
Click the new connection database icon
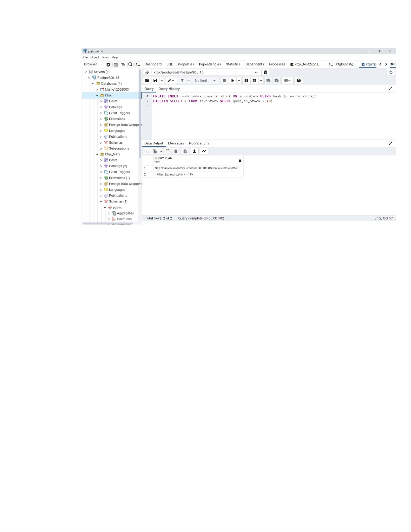click(265, 72)
